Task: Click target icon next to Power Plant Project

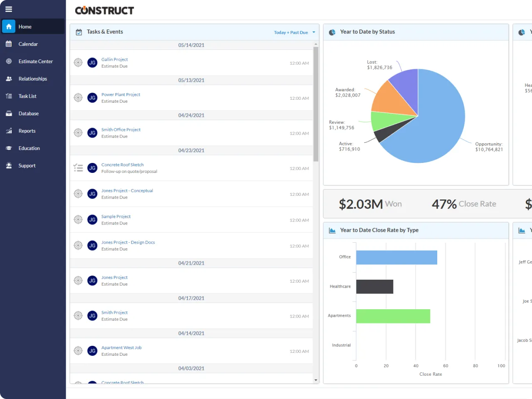Action: (78, 98)
